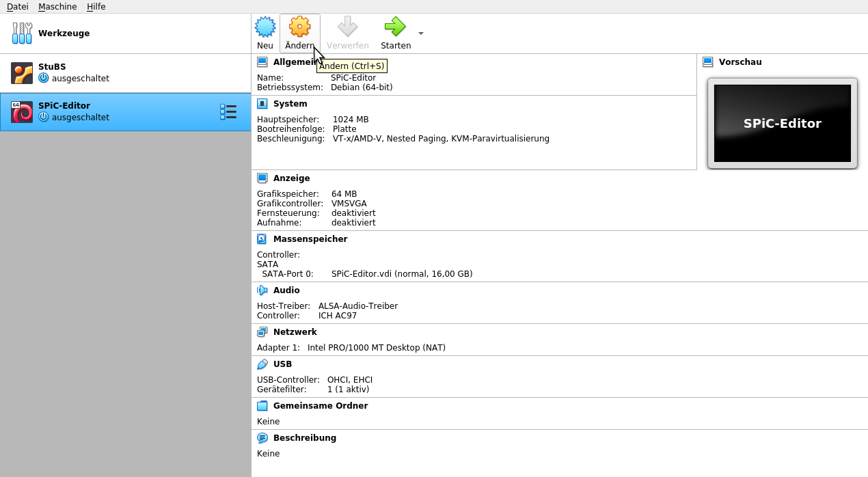Viewport: 868px width, 477px height.
Task: Click the Gemeinsame Ordner folder icon
Action: pos(262,406)
